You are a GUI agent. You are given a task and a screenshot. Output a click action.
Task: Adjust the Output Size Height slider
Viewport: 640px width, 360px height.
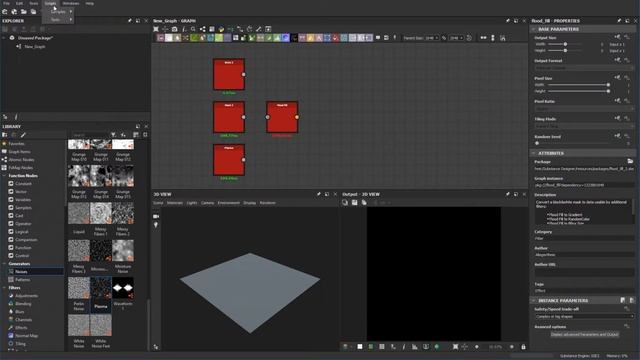[x=565, y=51]
